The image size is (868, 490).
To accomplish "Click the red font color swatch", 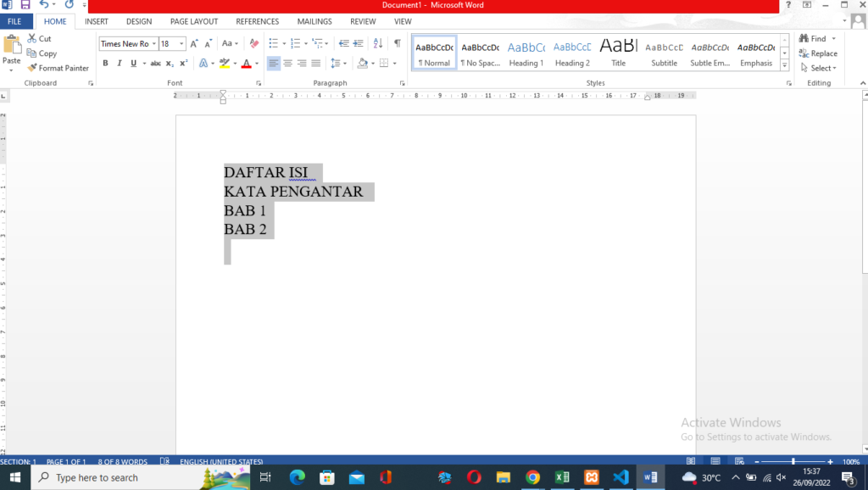I will tap(246, 63).
